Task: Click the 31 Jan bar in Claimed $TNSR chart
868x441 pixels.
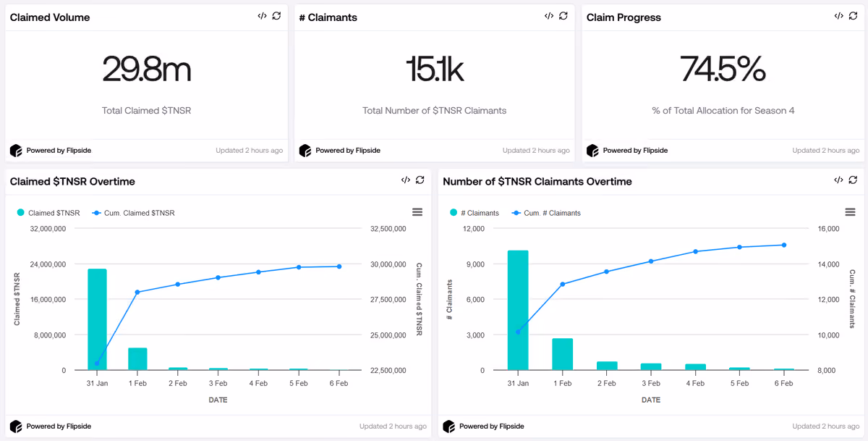Action: (x=97, y=319)
